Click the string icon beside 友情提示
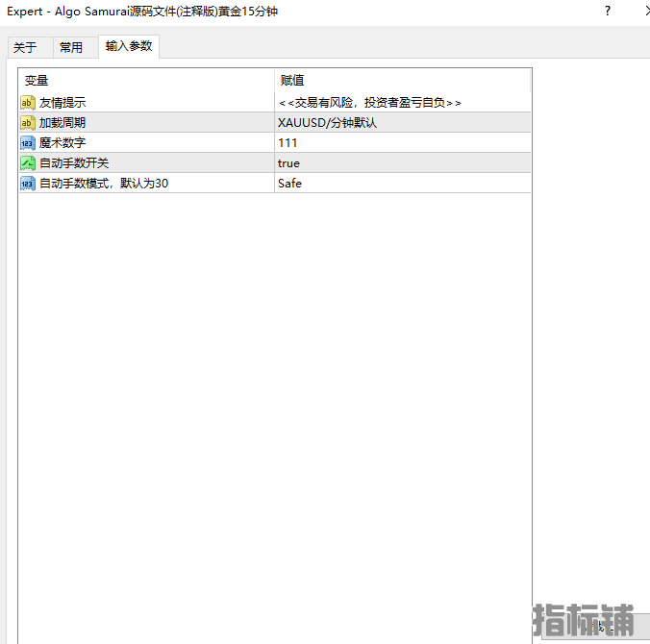The image size is (650, 644). 27,102
